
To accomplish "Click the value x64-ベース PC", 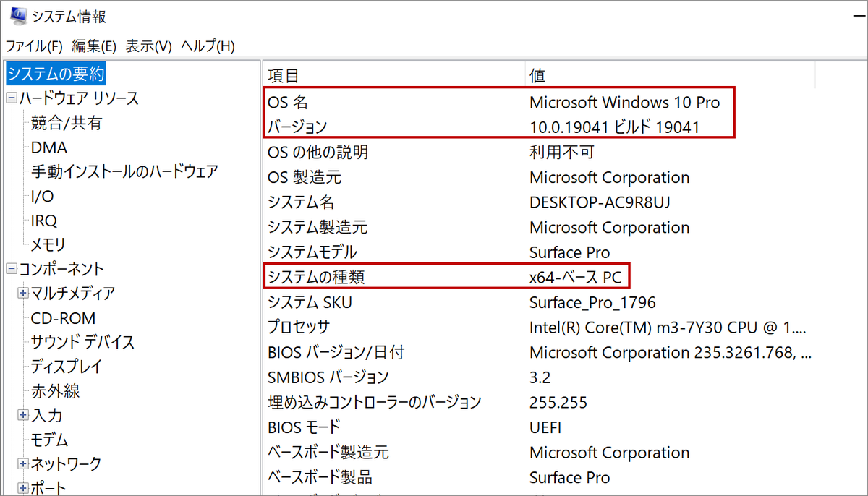I will click(x=576, y=277).
